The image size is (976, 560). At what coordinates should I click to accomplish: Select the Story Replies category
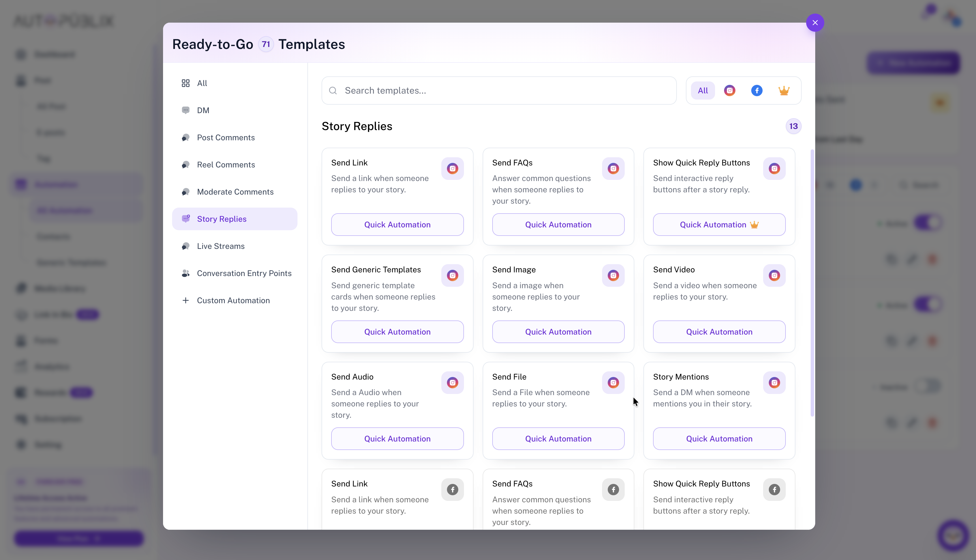point(234,219)
